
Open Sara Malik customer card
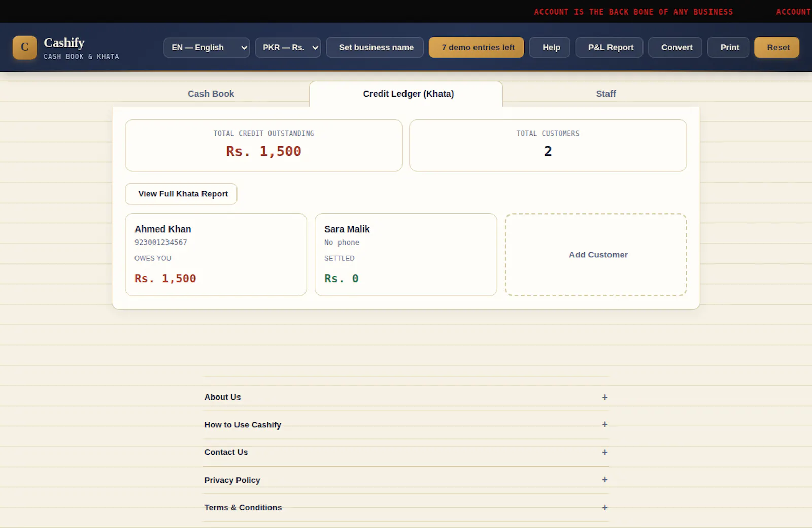405,255
